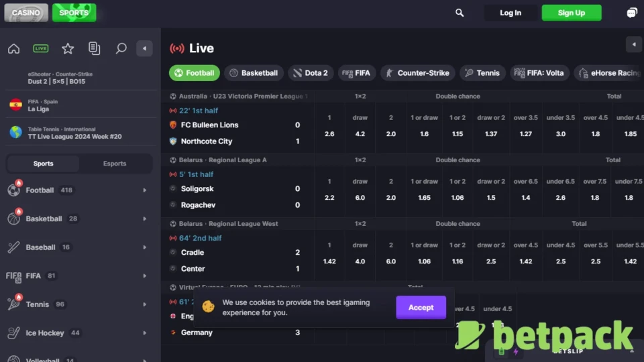644x362 pixels.
Task: Select Basketball icon in sidebar
Action: coord(13,219)
